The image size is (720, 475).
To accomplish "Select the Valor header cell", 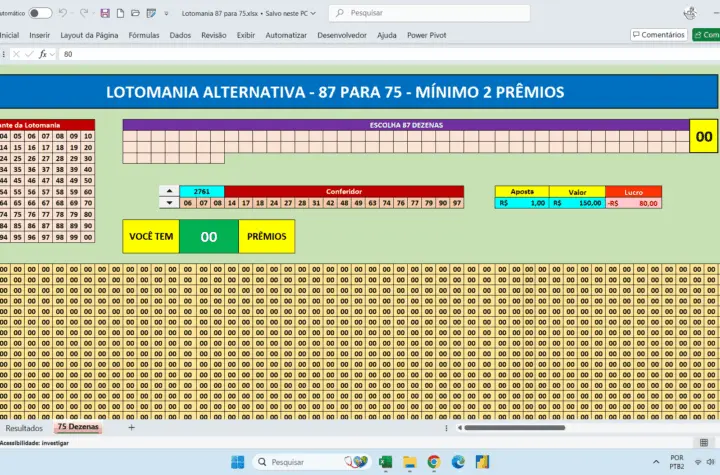I will tap(577, 192).
